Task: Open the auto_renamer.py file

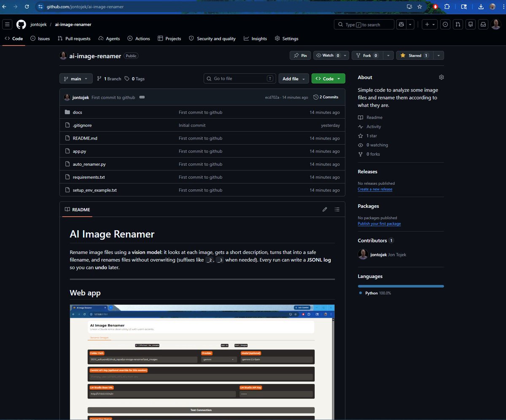Action: [x=89, y=164]
